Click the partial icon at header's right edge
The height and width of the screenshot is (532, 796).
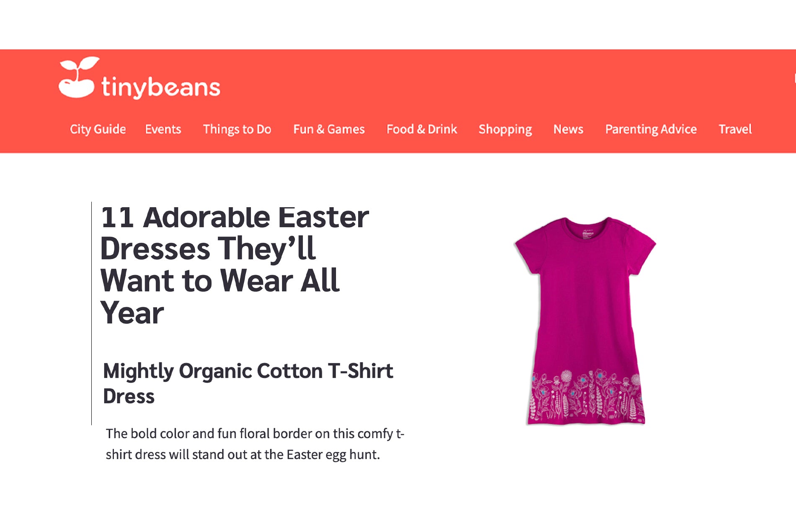pos(794,78)
